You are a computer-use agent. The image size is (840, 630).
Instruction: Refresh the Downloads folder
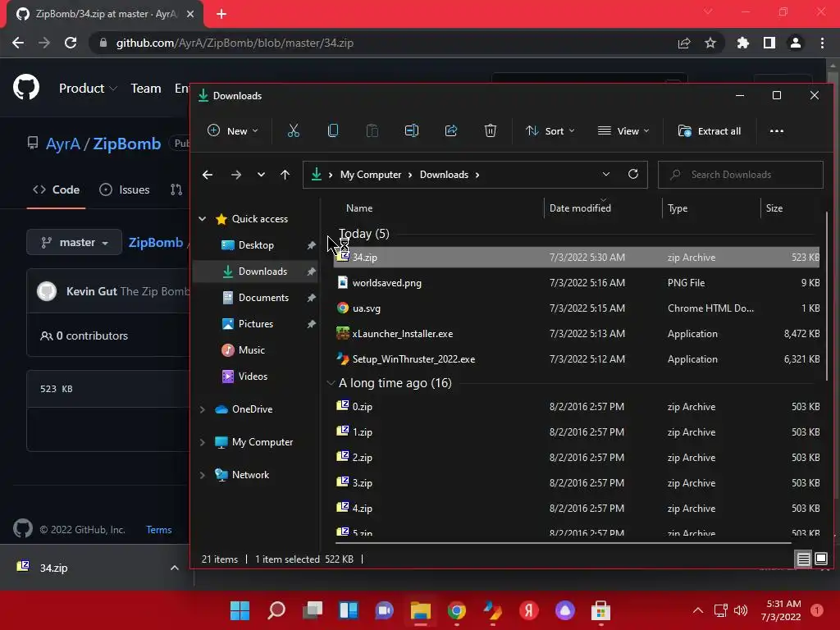click(x=633, y=174)
